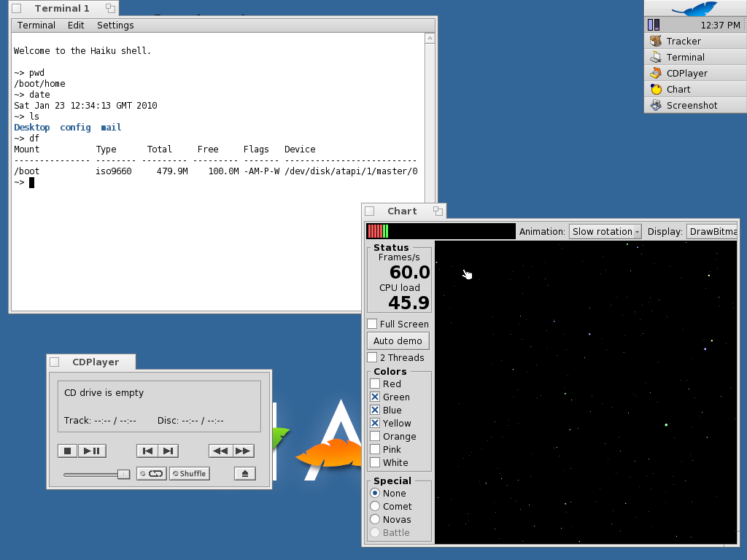Enable the Orange color checkbox

(x=375, y=436)
